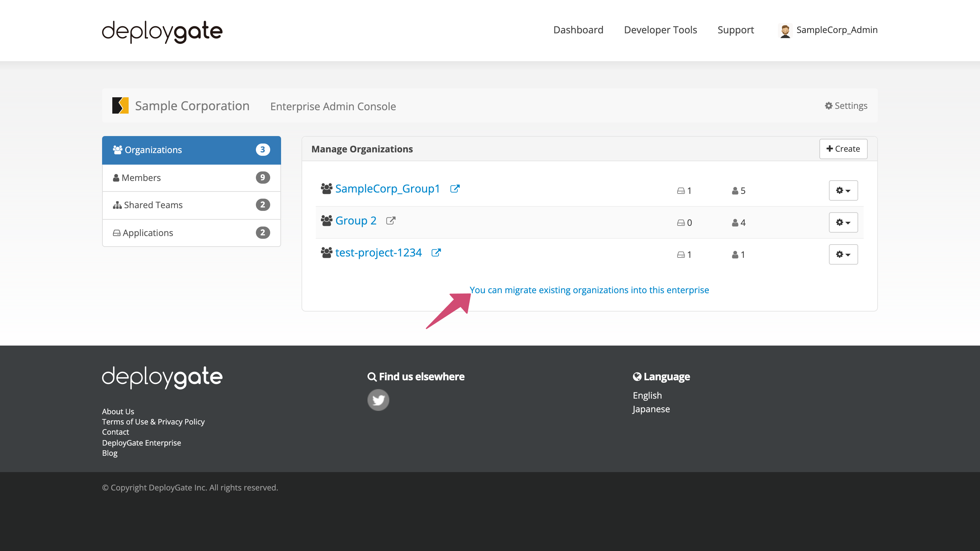Viewport: 980px width, 551px height.
Task: Open the migrate existing organizations link
Action: click(589, 290)
